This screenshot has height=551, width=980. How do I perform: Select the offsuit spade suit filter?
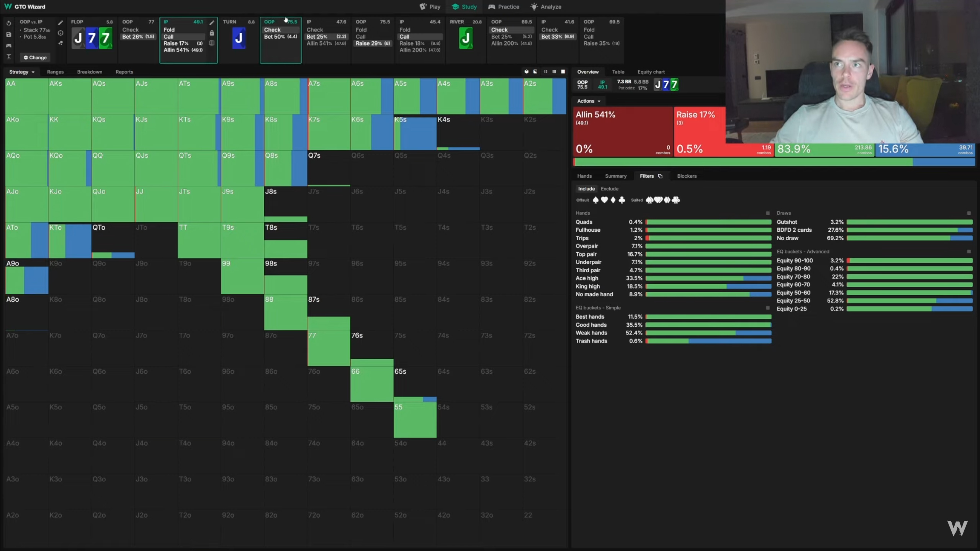pos(596,200)
